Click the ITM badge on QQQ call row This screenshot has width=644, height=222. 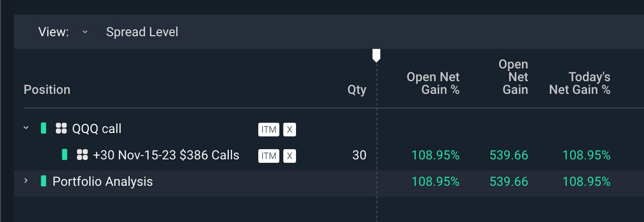pyautogui.click(x=269, y=129)
